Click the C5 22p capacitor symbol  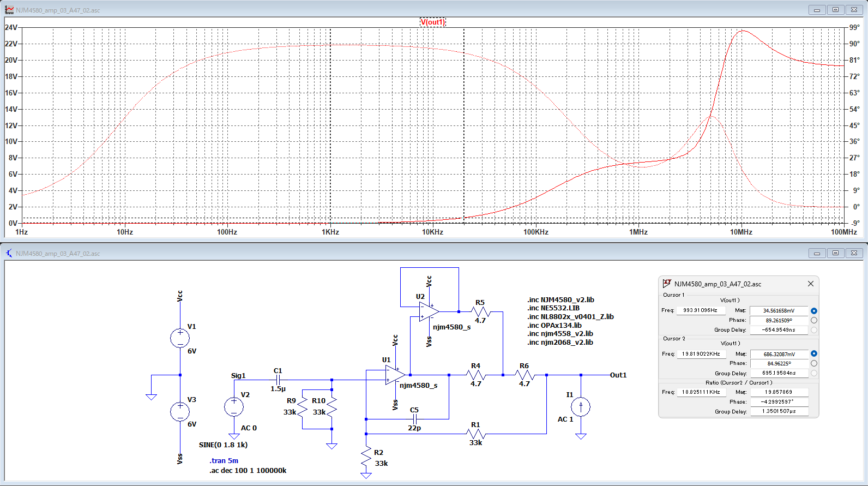pos(414,419)
